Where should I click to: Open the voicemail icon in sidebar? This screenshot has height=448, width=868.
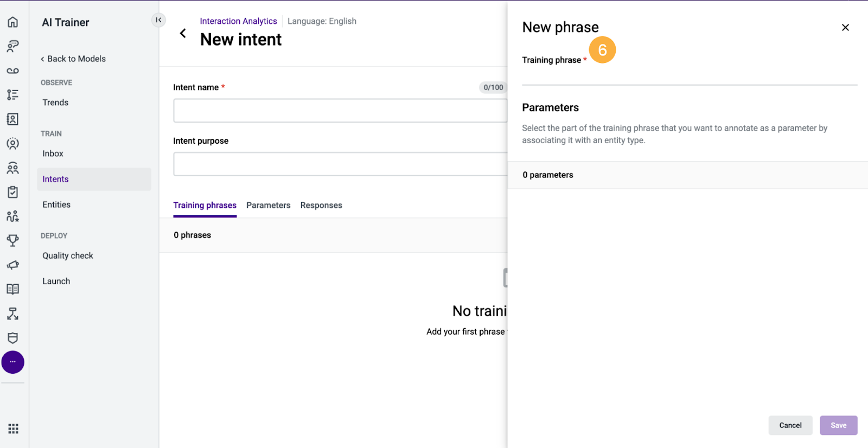pyautogui.click(x=13, y=71)
